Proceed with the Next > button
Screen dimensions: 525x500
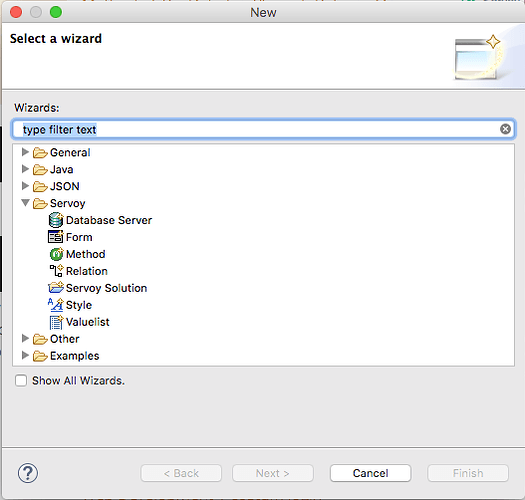tap(273, 473)
